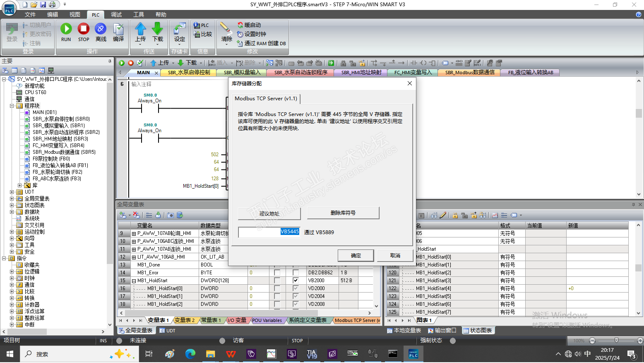
Task: Close the 库存储器分配 dialog
Action: point(409,83)
